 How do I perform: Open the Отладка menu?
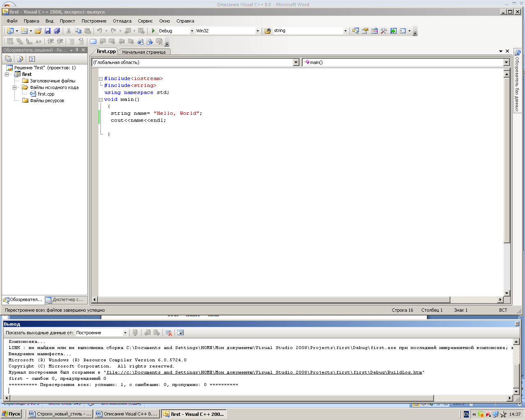click(122, 21)
